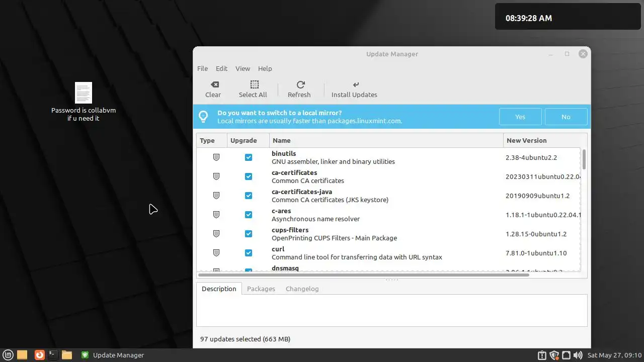The image size is (644, 362).
Task: Switch to the Packages tab
Action: (261, 289)
